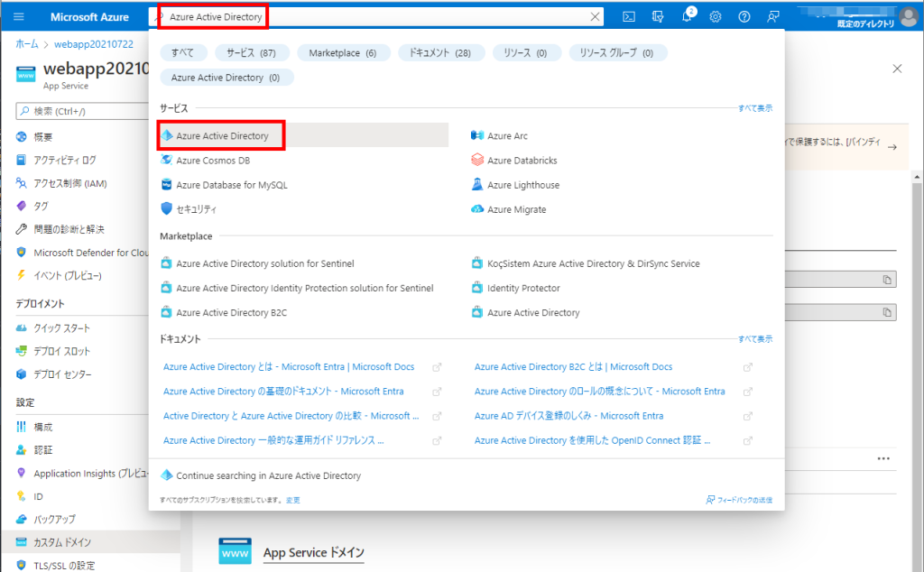The image size is (924, 572).
Task: Open 一般的な運用ガイド リファレンス document link
Action: [273, 440]
